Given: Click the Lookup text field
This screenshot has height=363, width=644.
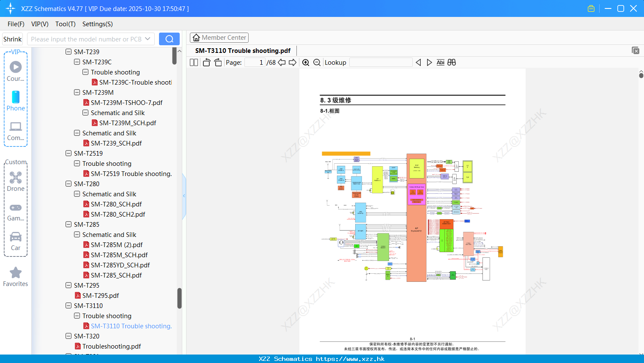Looking at the screenshot, I should point(381,63).
